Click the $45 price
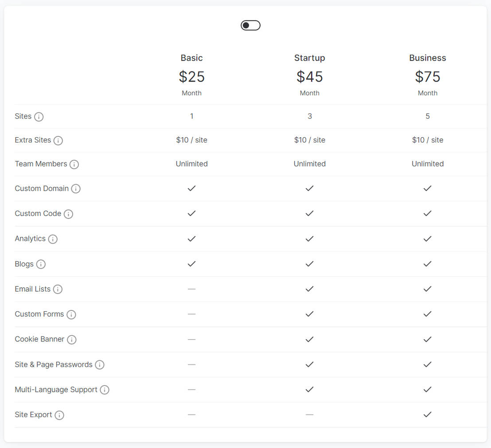This screenshot has width=491, height=448. [x=310, y=77]
